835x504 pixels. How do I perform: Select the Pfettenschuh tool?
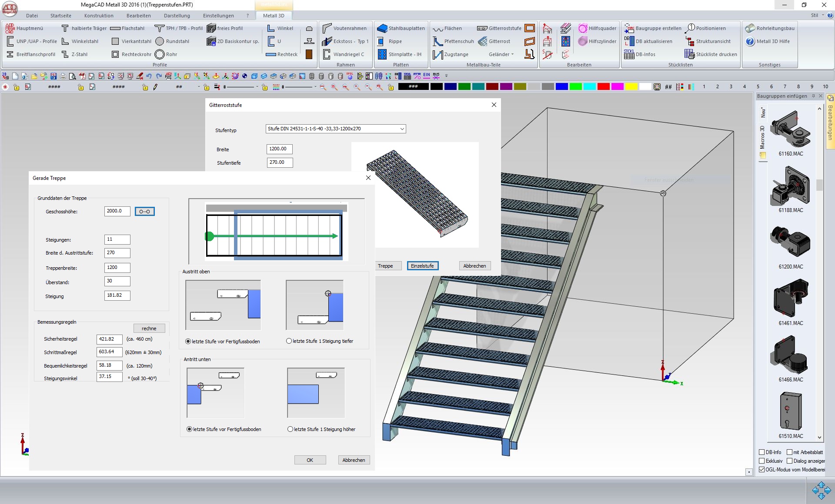(x=454, y=41)
